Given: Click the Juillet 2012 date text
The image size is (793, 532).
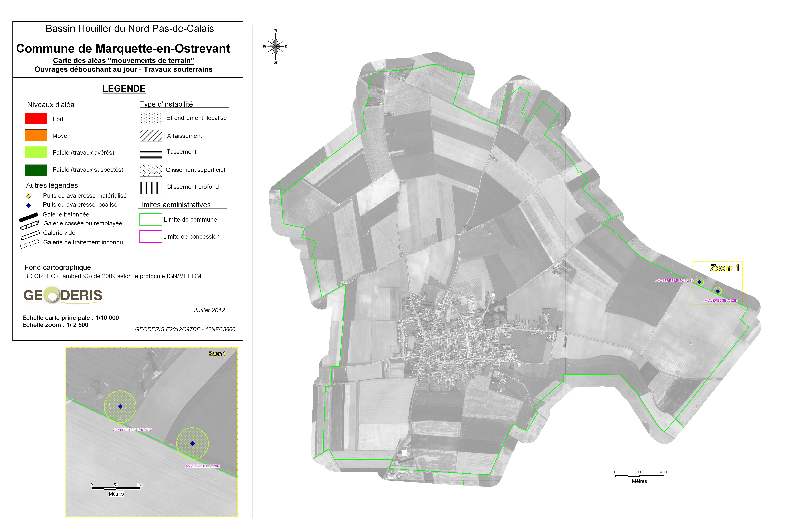Looking at the screenshot, I should click(209, 310).
